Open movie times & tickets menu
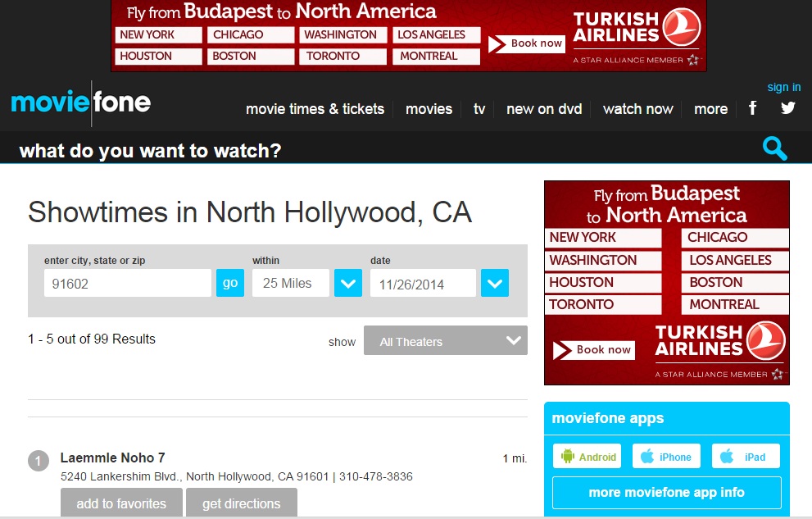This screenshot has width=812, height=519. (x=315, y=109)
